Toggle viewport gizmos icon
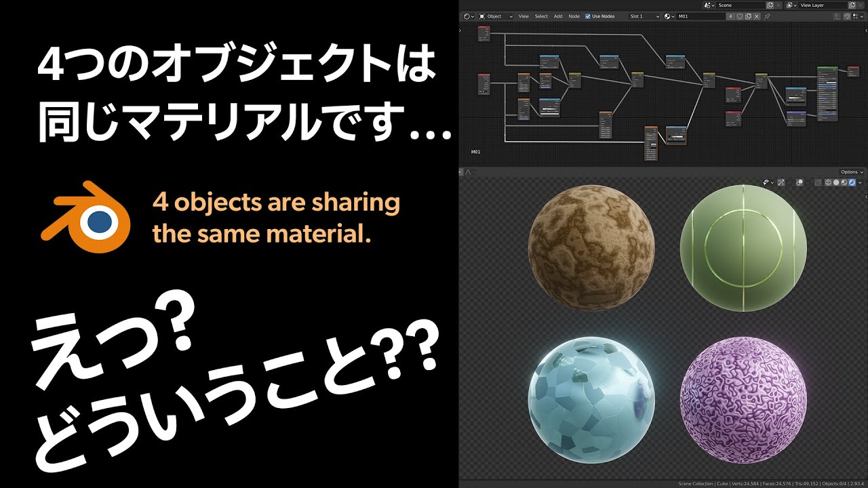 (781, 183)
